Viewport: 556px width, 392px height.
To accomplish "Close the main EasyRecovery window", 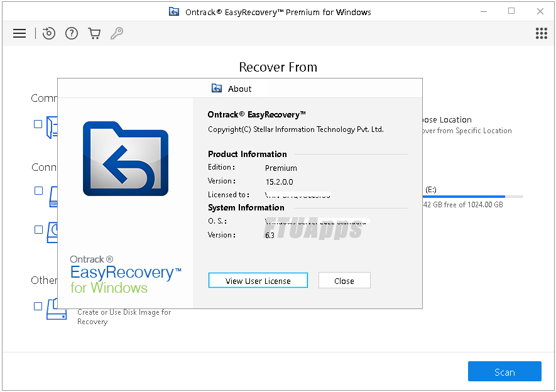I will (540, 11).
